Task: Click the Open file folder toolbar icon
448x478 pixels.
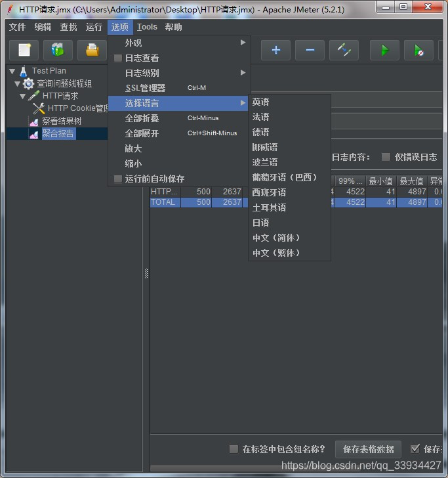Action: (92, 50)
